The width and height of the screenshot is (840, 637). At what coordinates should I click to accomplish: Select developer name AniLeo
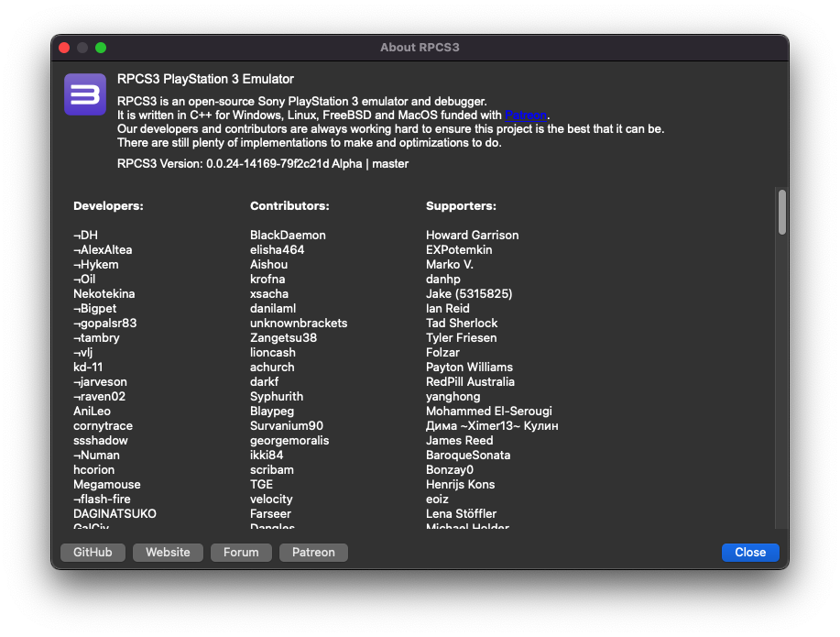click(x=93, y=412)
